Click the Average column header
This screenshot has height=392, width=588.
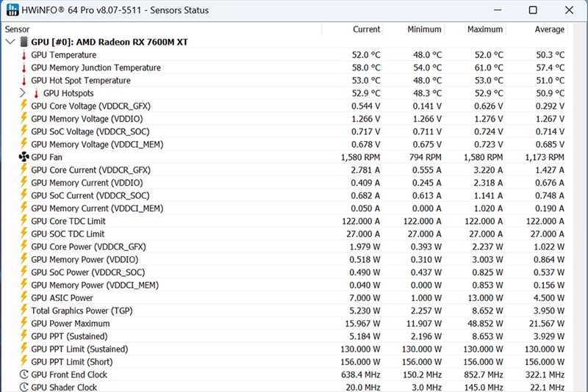[549, 29]
